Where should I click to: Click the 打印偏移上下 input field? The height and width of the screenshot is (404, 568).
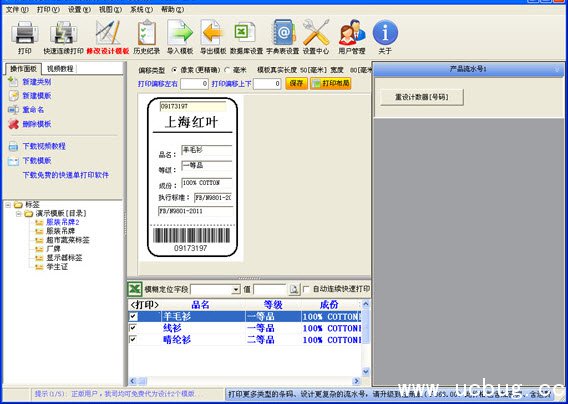(267, 84)
